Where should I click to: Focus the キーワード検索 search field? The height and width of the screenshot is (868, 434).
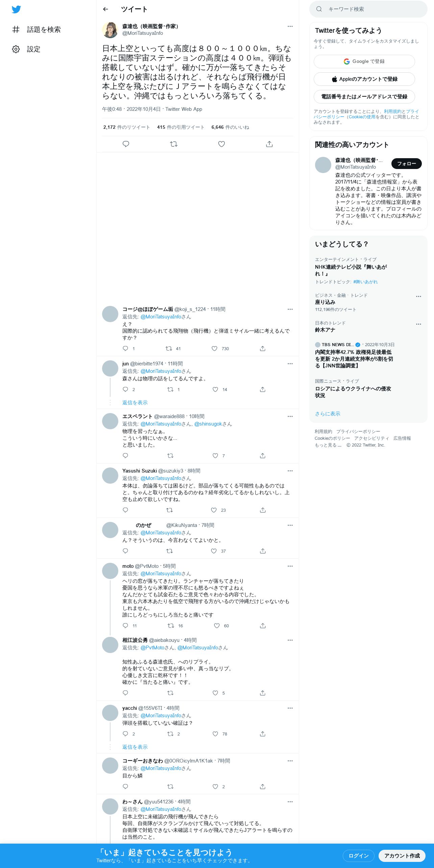coord(368,9)
